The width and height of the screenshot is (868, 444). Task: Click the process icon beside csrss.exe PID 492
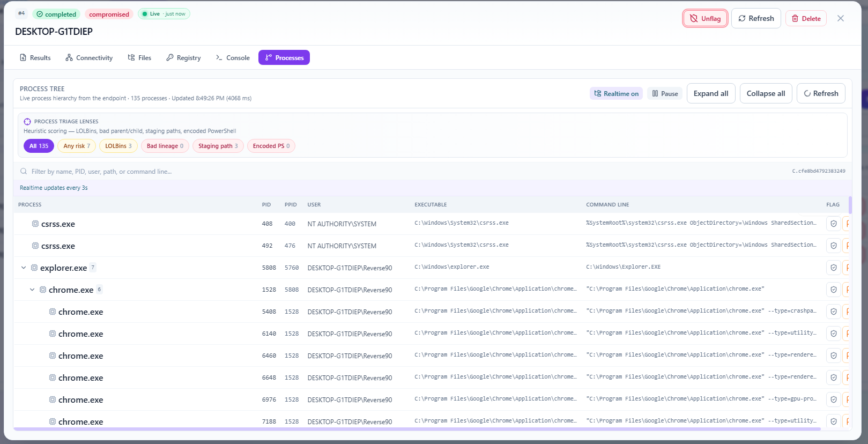[35, 246]
